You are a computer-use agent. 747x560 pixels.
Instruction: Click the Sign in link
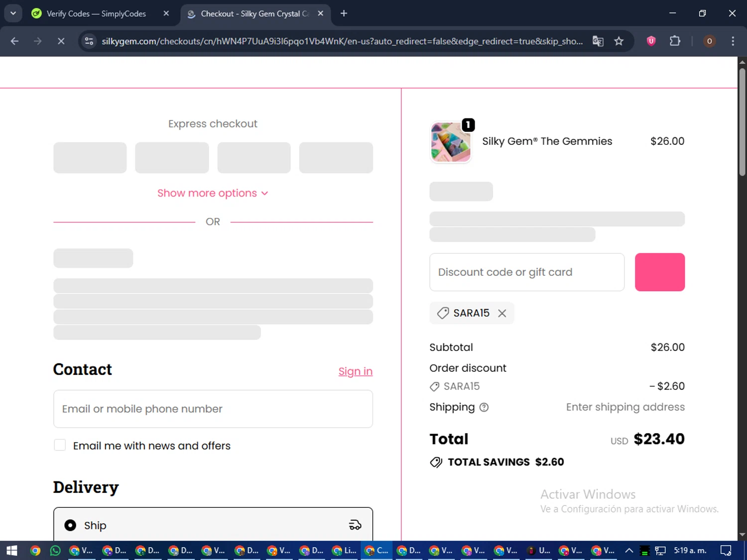point(356,371)
